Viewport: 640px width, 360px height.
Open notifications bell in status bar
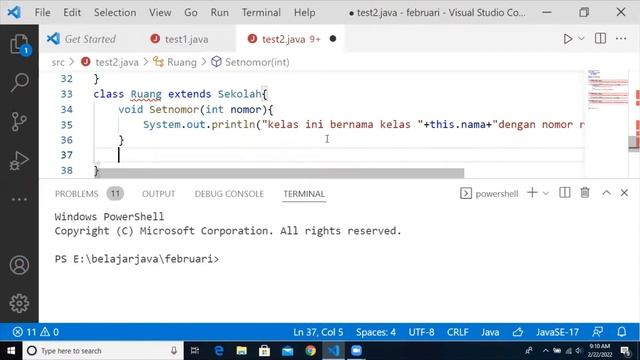[x=622, y=332]
